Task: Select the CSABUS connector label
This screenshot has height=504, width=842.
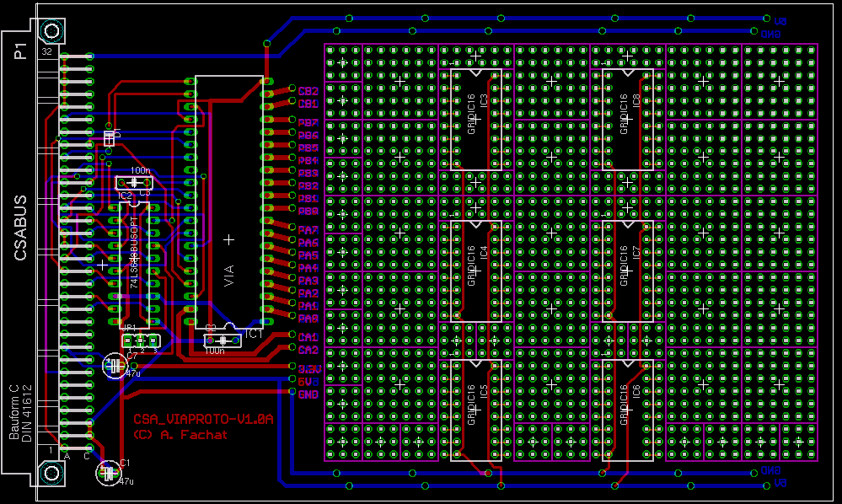Action: point(22,228)
